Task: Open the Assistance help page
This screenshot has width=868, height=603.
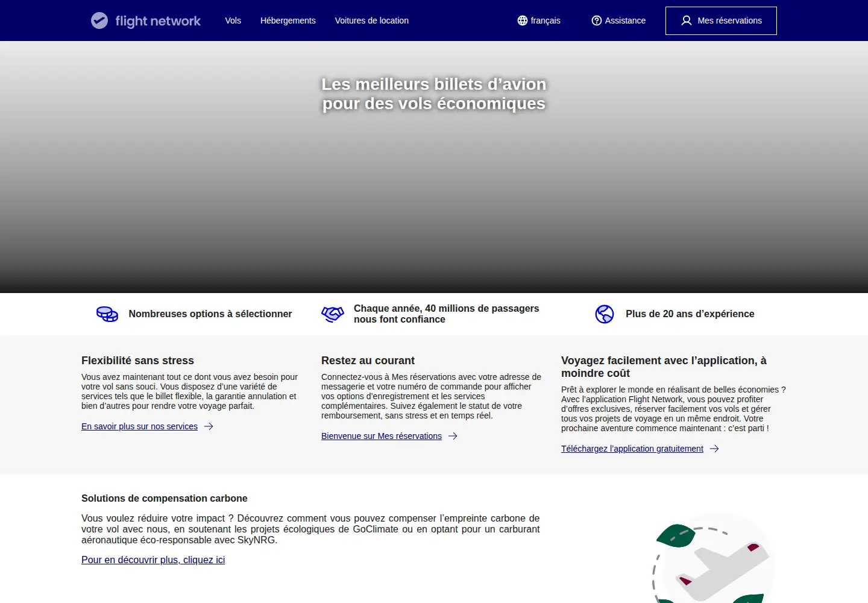Action: pyautogui.click(x=618, y=21)
